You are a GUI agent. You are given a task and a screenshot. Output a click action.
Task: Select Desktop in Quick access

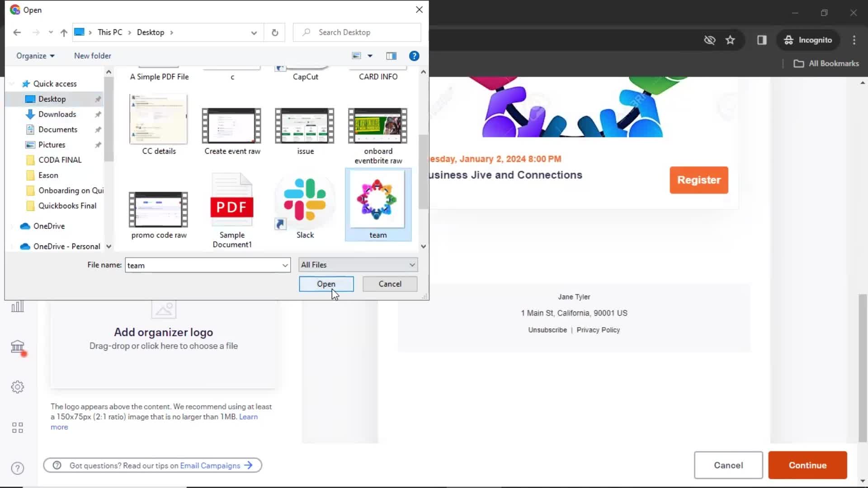tap(52, 99)
